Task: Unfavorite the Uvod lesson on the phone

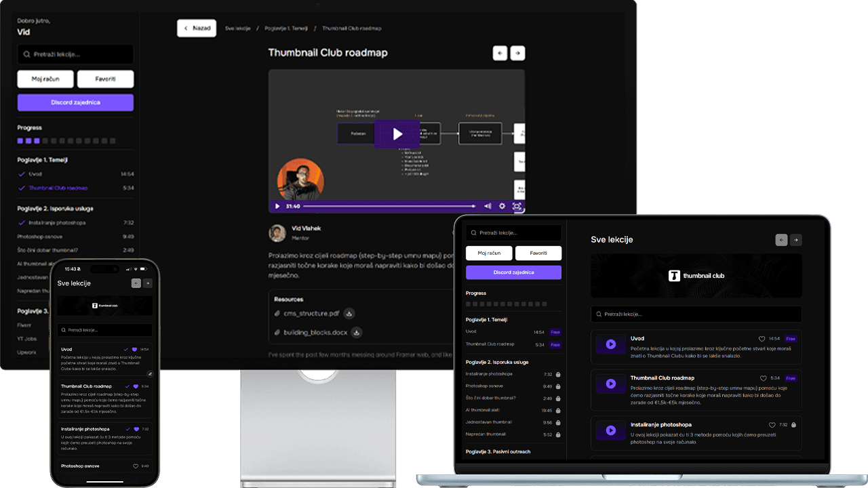Action: (x=136, y=349)
